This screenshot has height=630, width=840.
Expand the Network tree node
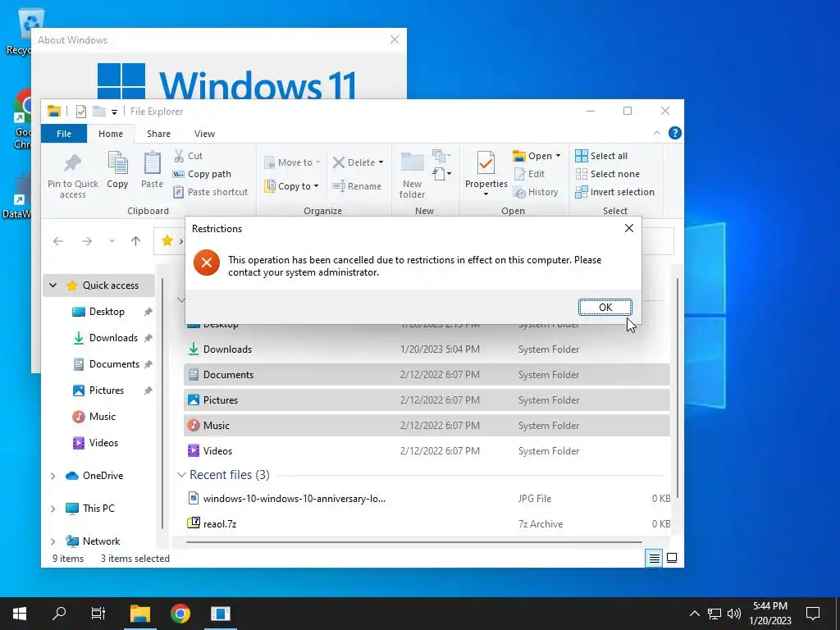coord(52,541)
